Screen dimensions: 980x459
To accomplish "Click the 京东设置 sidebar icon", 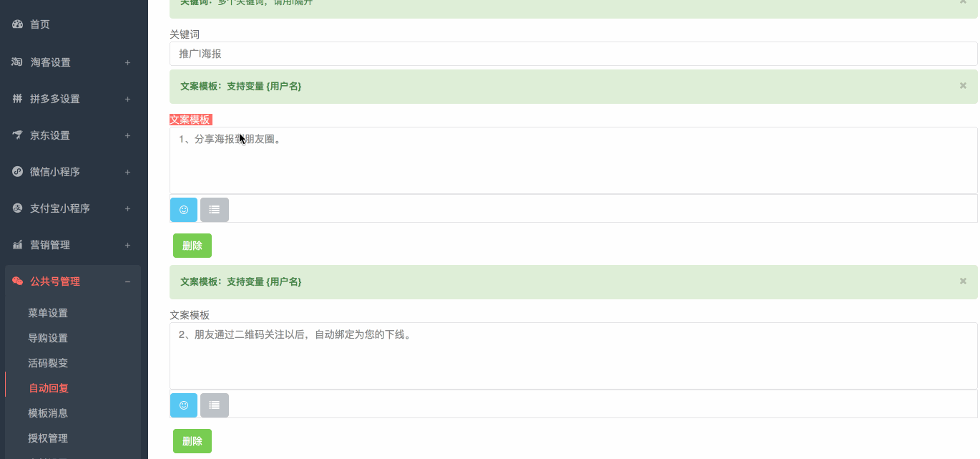I will click(x=18, y=135).
